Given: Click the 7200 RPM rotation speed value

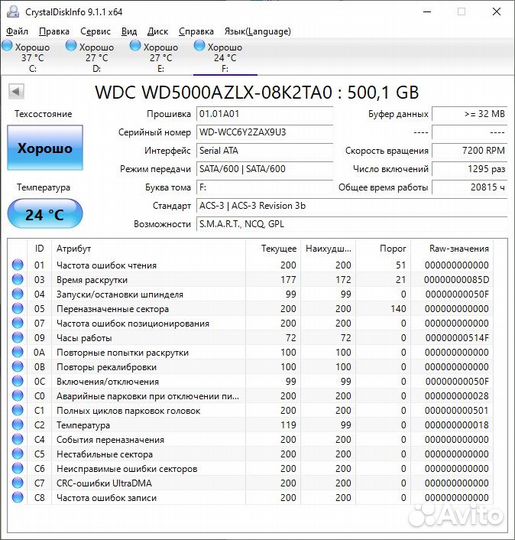Looking at the screenshot, I should (x=470, y=150).
